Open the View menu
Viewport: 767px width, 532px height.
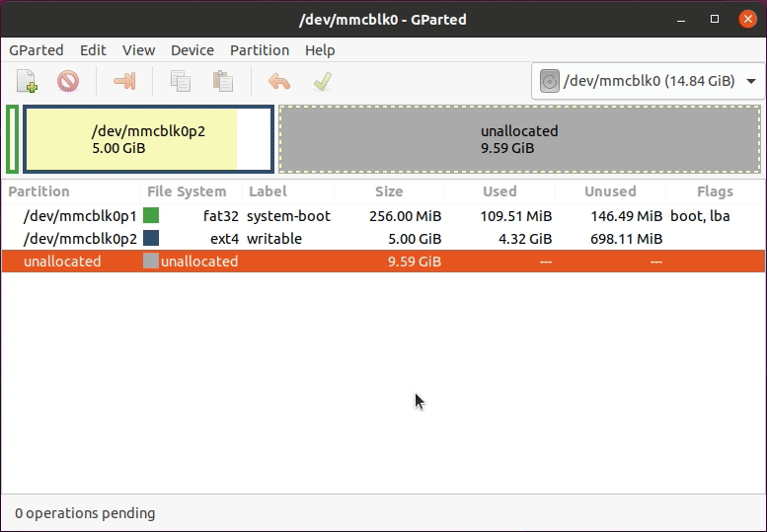coord(139,50)
